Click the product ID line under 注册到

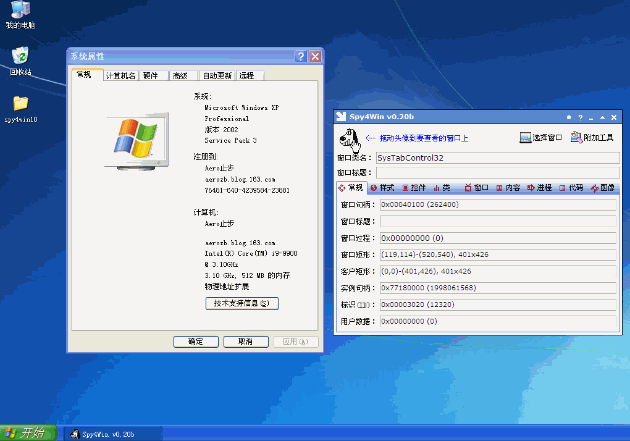pyautogui.click(x=247, y=190)
